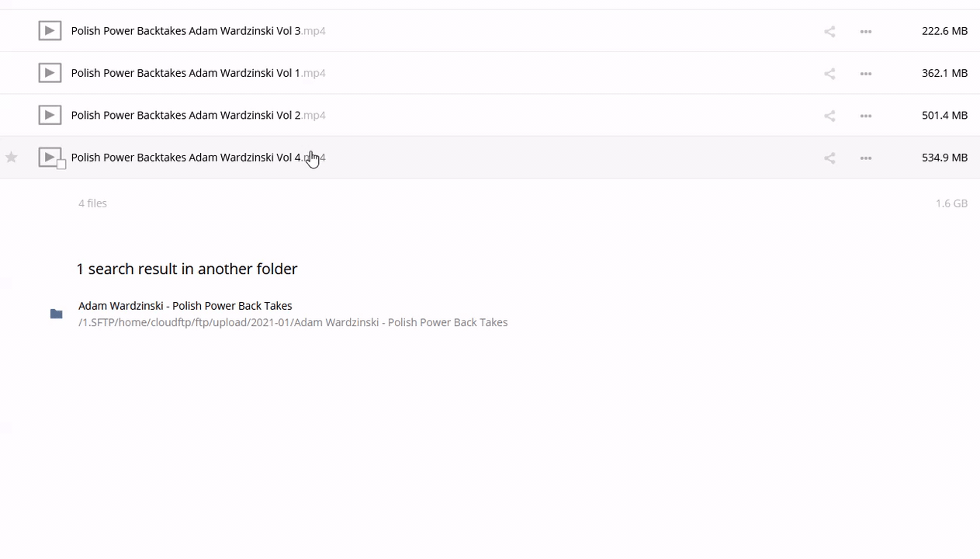The image size is (980, 559).
Task: Click the video file icon for Vol 2
Action: pos(50,115)
